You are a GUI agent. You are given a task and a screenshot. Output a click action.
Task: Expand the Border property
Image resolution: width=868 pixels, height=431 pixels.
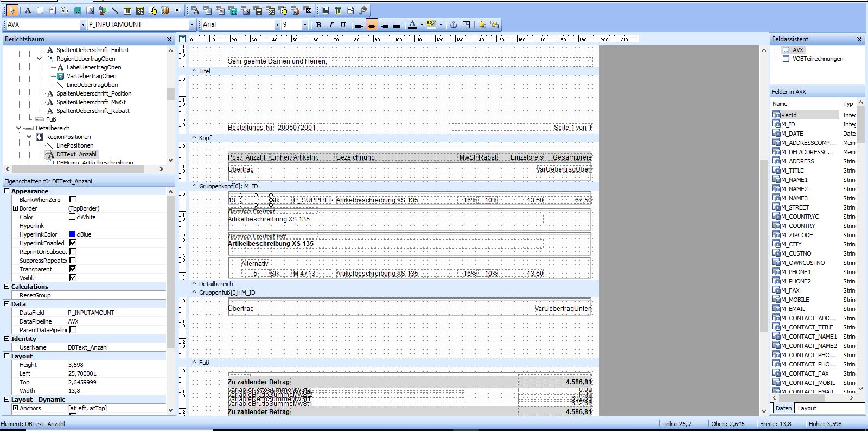click(x=15, y=208)
